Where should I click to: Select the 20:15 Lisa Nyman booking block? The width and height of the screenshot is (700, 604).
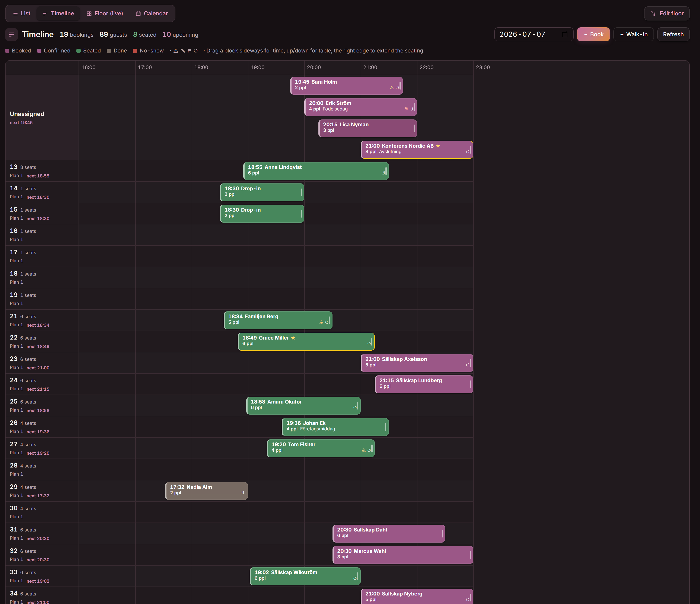pos(367,128)
